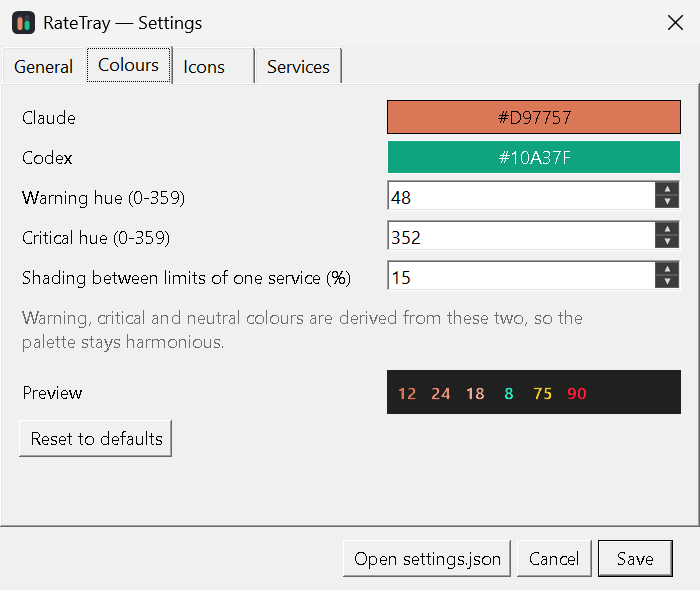Cancel the settings dialog

(x=554, y=558)
